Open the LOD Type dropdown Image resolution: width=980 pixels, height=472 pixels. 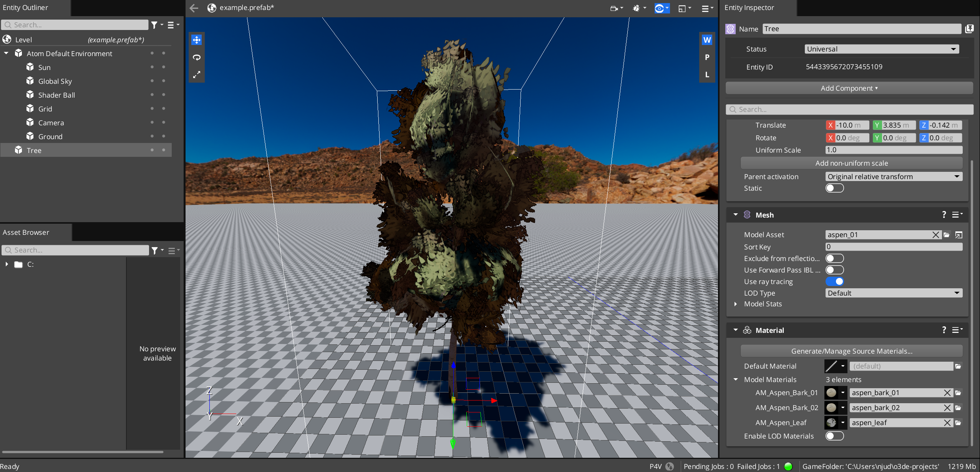point(894,293)
